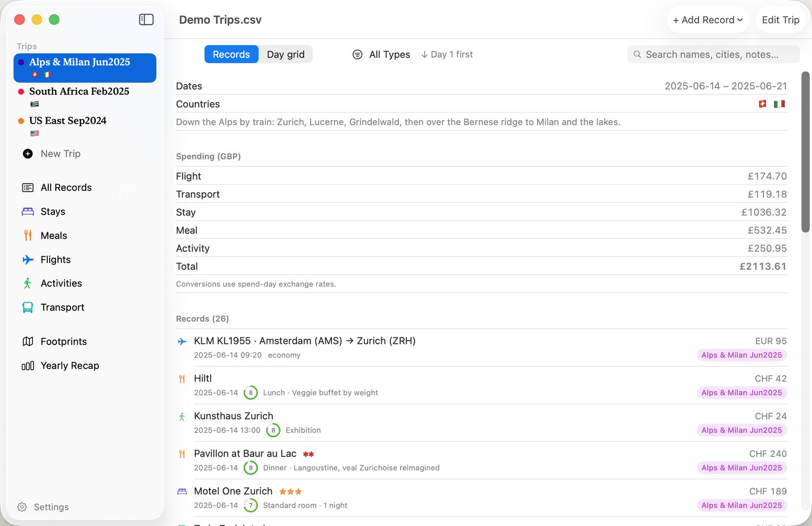Open the Stays category
The height and width of the screenshot is (526, 812).
(x=53, y=212)
